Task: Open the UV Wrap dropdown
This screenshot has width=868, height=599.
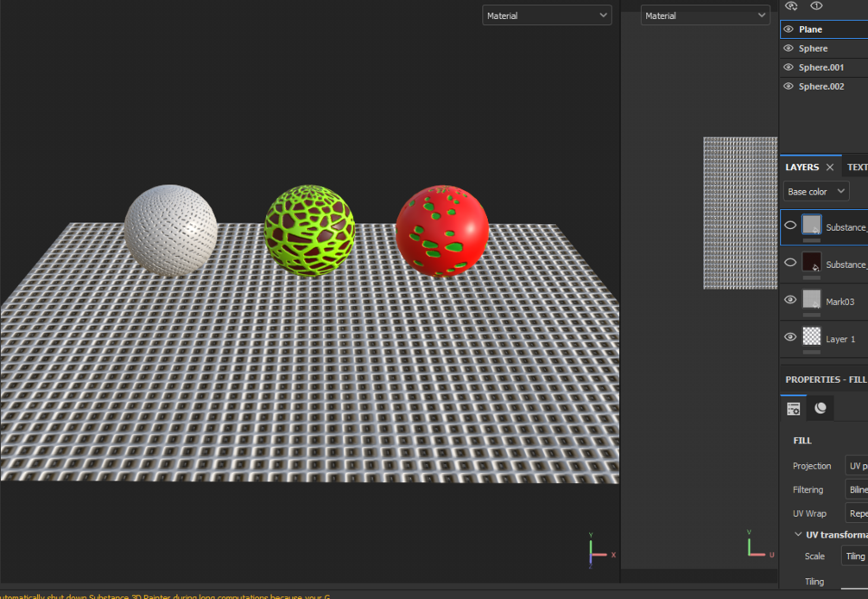Action: point(856,513)
